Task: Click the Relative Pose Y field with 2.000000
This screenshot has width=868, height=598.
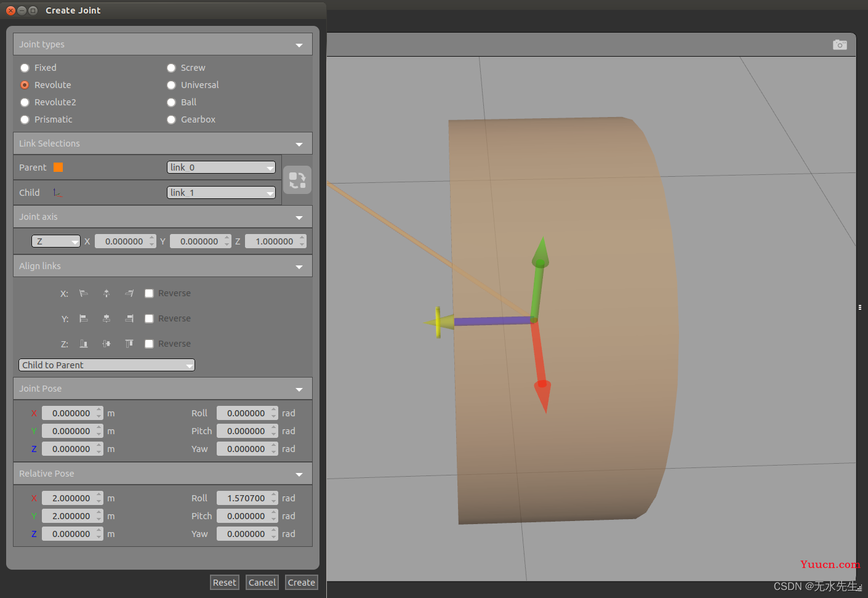Action: point(73,516)
